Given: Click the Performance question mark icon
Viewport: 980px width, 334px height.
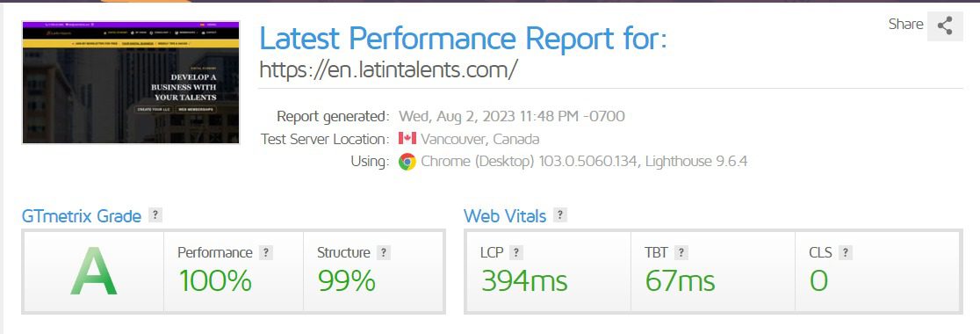Looking at the screenshot, I should (265, 252).
